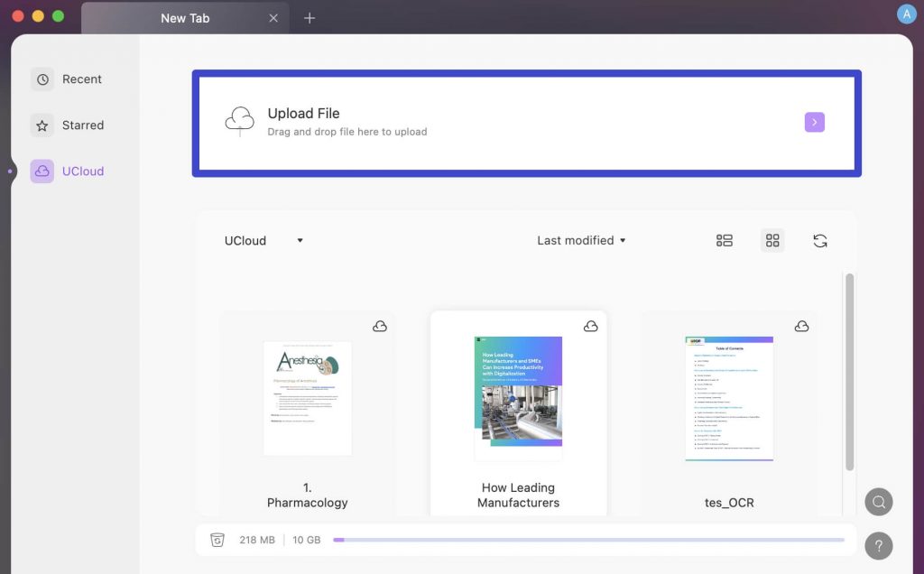This screenshot has width=924, height=574.
Task: Open a new tab with plus button
Action: click(310, 17)
